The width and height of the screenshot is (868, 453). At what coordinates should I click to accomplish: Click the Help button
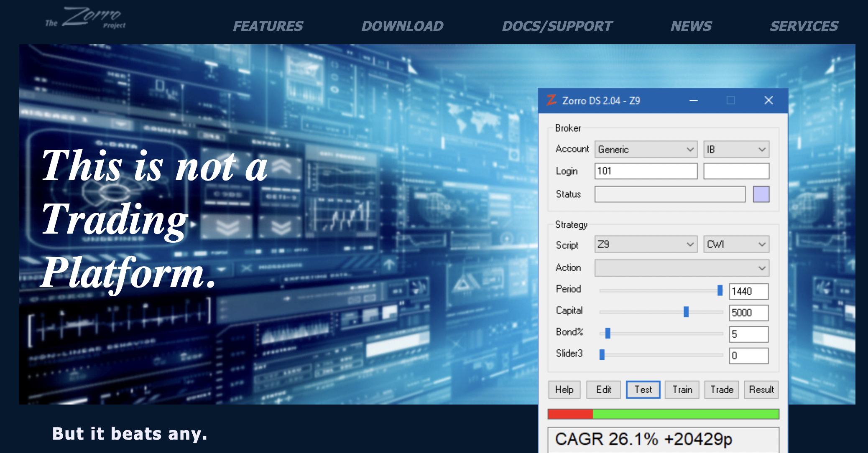564,389
